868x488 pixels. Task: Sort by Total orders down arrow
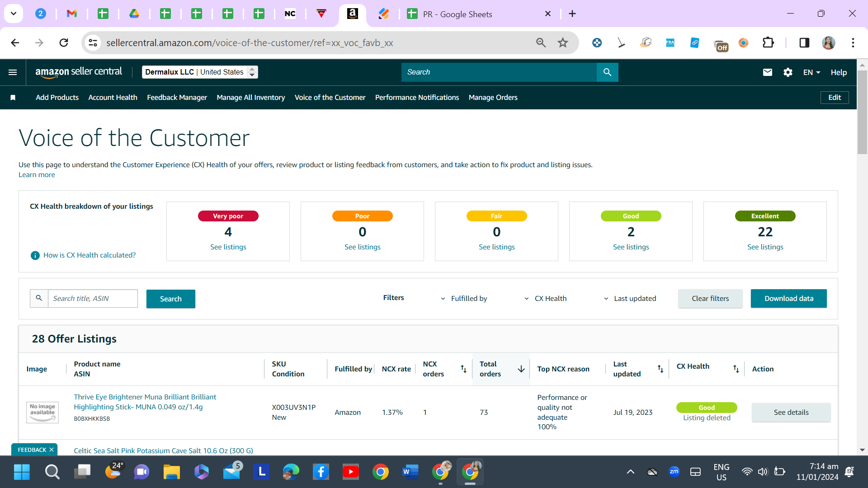(x=521, y=369)
